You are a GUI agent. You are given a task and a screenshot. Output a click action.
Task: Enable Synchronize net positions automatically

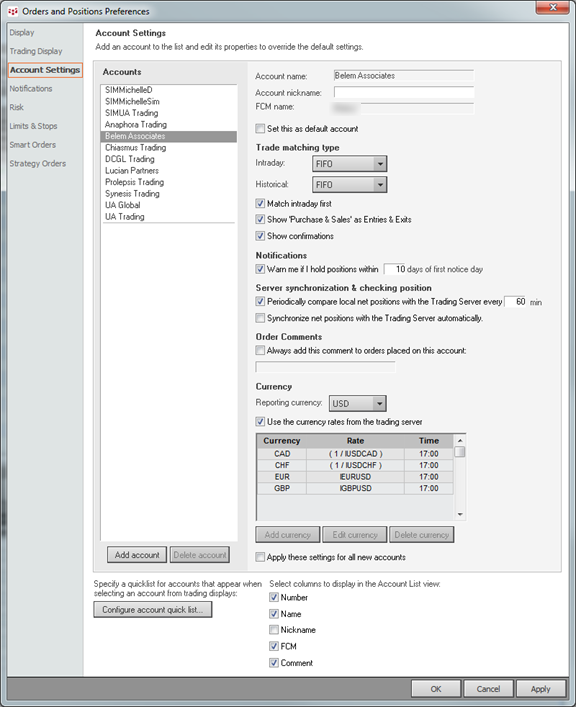coord(260,318)
